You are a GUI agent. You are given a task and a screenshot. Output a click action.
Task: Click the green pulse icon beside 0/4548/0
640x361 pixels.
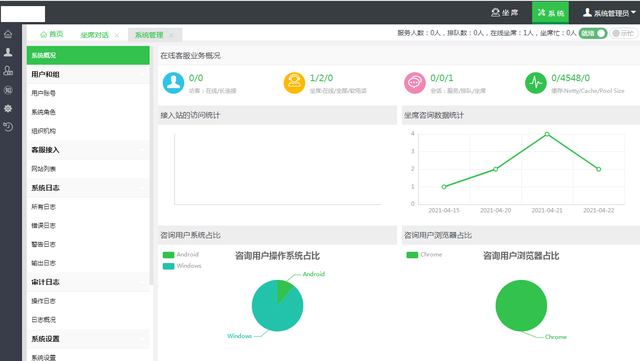tap(536, 83)
